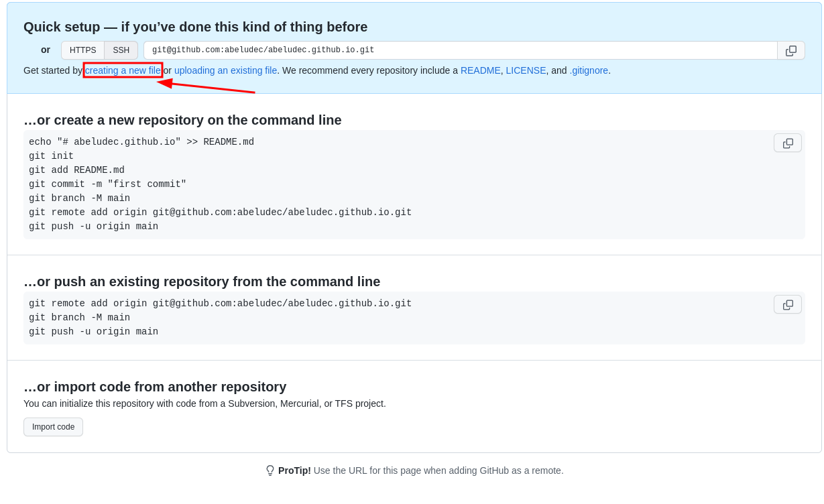Open the .gitignore documentation link
This screenshot has height=504, width=824.
pos(589,70)
